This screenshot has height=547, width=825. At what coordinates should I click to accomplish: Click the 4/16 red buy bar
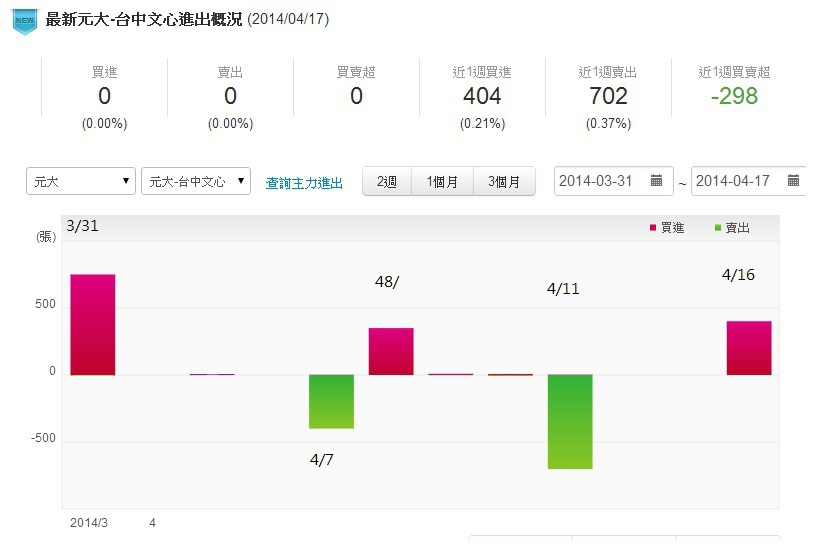749,348
